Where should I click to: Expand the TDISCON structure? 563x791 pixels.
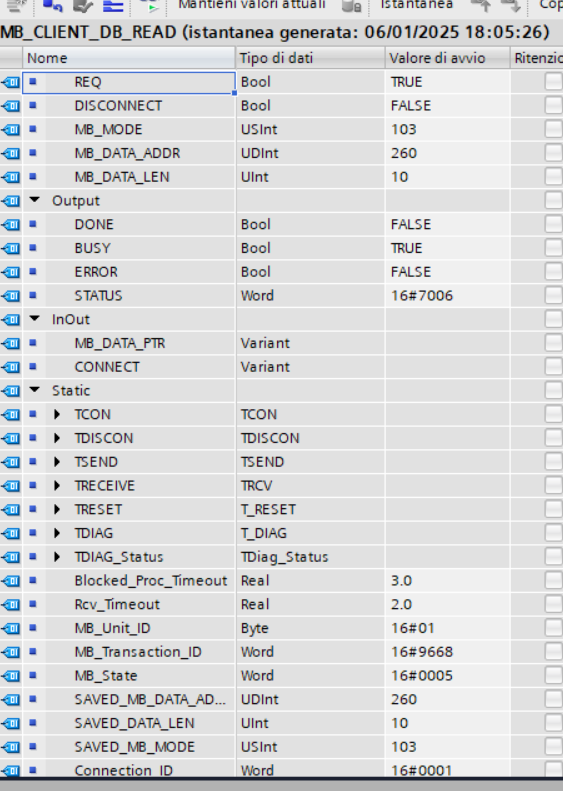pyautogui.click(x=57, y=438)
